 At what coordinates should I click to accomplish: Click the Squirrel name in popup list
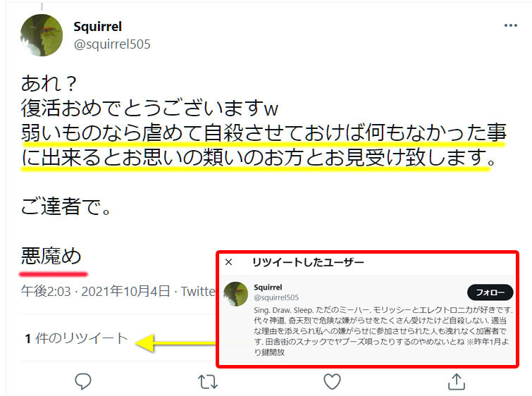pyautogui.click(x=268, y=287)
